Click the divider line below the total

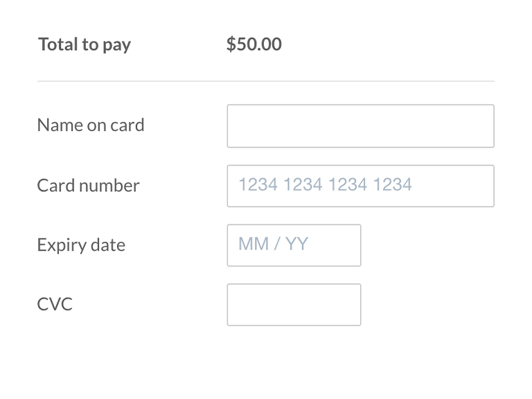coord(266,81)
